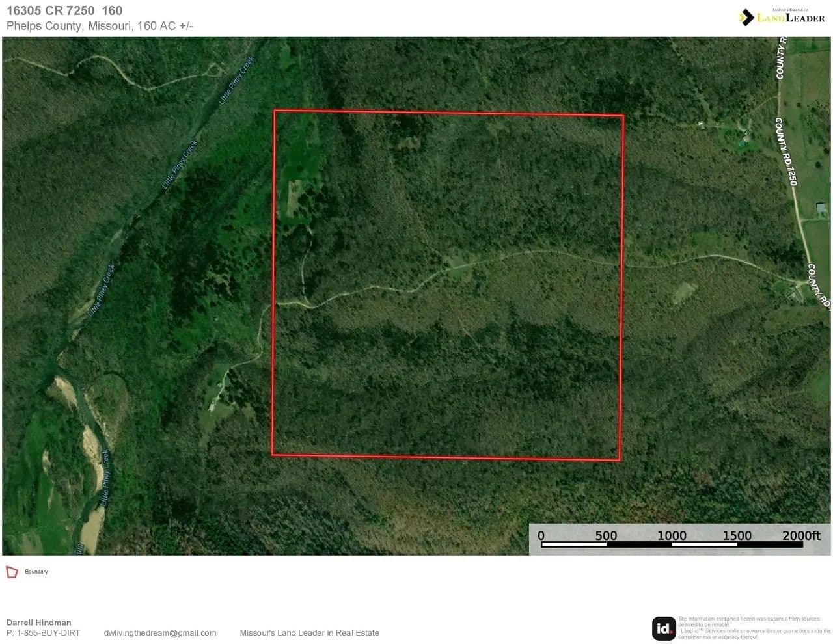Click the bottom-left corner of red boundary
This screenshot has width=833, height=644.
(x=272, y=454)
